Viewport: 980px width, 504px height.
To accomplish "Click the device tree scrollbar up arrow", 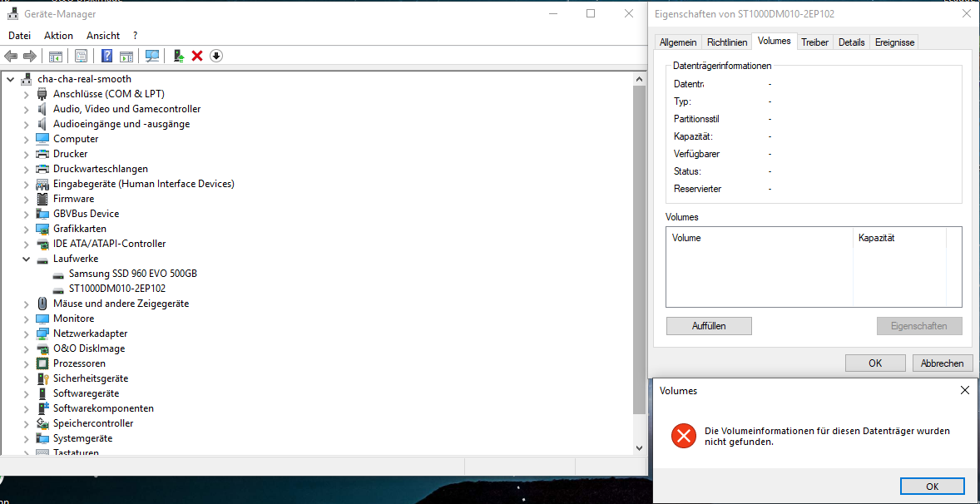I will pyautogui.click(x=639, y=79).
